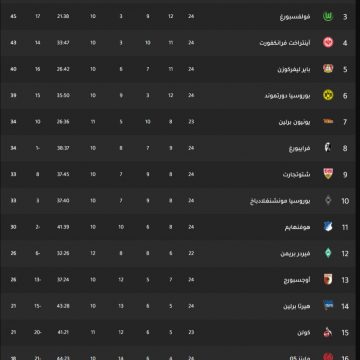Click the Köln club logo
Image resolution: width=360 pixels, height=360 pixels.
[328, 332]
